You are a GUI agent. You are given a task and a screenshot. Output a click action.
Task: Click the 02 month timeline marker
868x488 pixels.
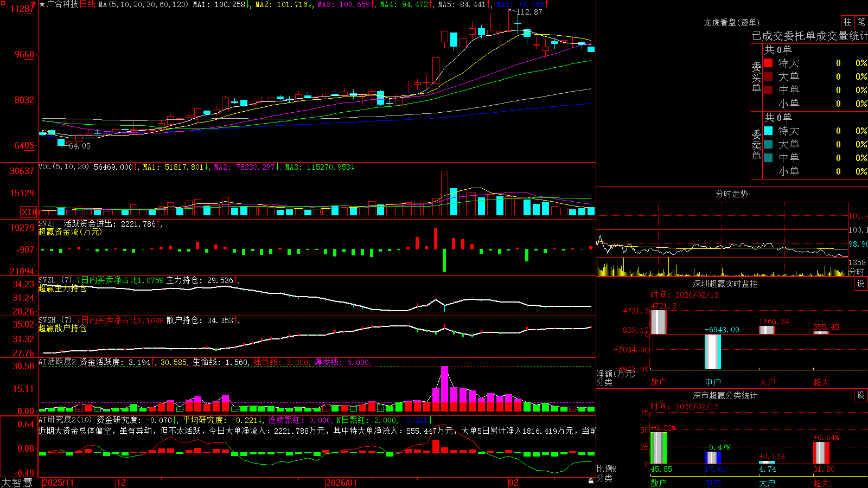coord(514,483)
